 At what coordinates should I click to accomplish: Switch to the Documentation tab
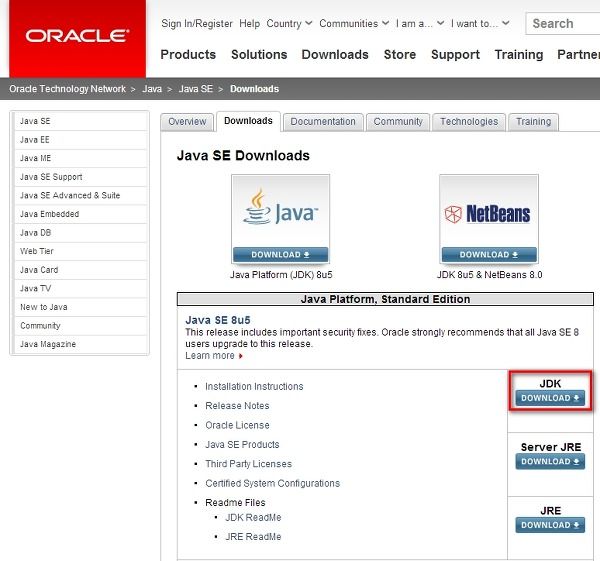click(x=323, y=122)
